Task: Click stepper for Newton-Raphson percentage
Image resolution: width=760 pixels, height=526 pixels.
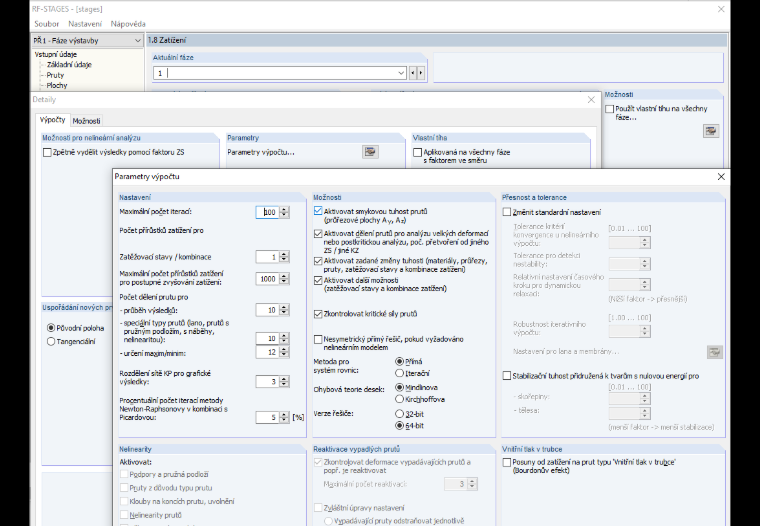Action: pos(285,417)
